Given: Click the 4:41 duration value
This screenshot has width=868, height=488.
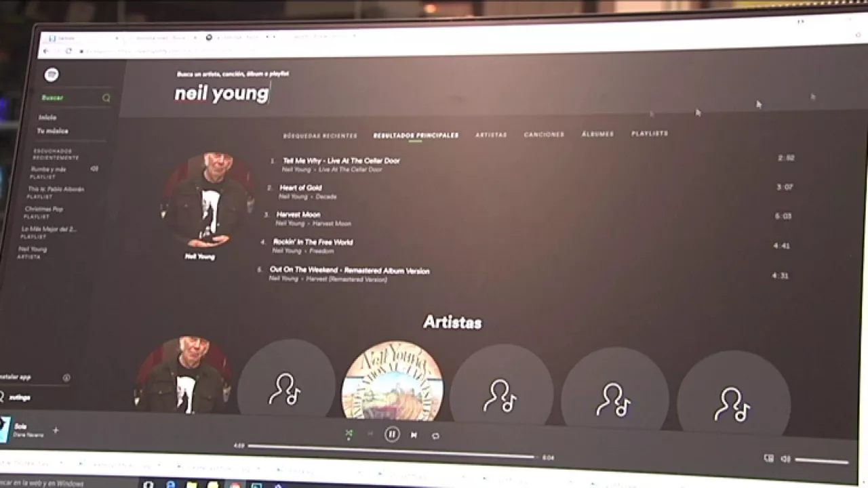Looking at the screenshot, I should [x=781, y=246].
